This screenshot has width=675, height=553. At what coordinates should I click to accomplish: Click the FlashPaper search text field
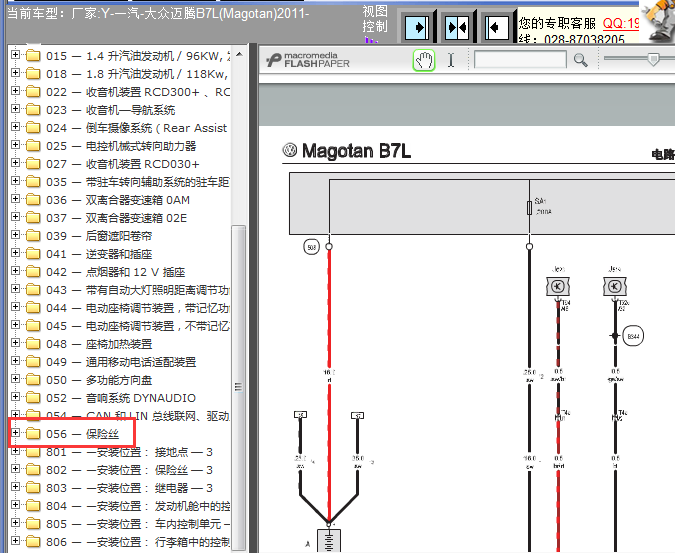point(520,59)
